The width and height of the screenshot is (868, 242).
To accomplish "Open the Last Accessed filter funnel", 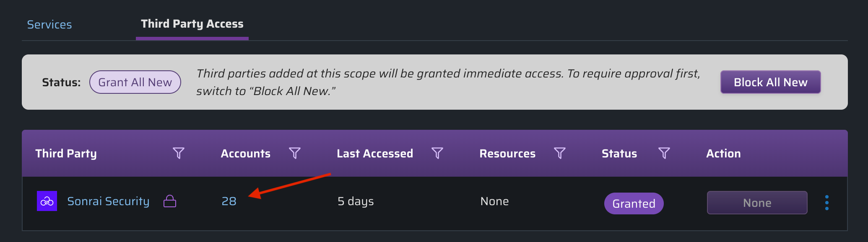I will 437,153.
